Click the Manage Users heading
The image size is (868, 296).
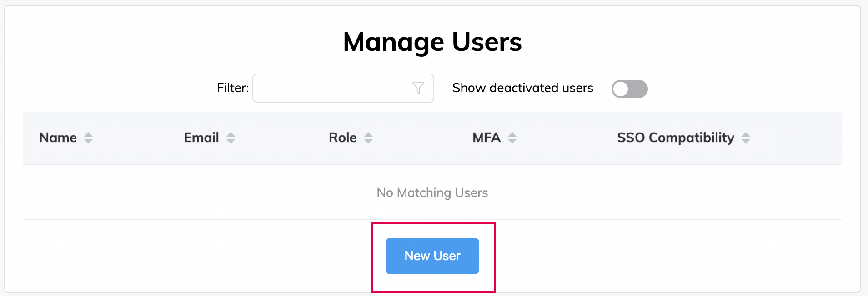(x=432, y=42)
